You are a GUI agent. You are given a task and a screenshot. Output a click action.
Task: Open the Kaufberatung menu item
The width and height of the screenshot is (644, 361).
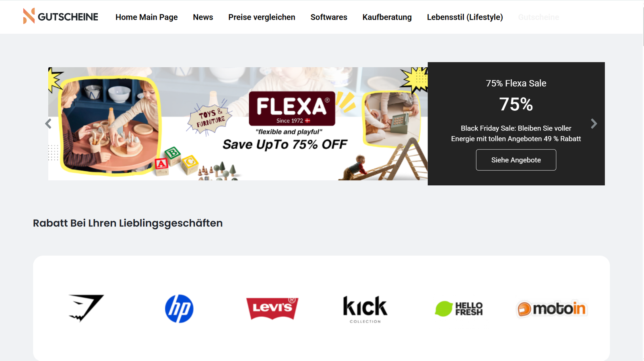[387, 17]
